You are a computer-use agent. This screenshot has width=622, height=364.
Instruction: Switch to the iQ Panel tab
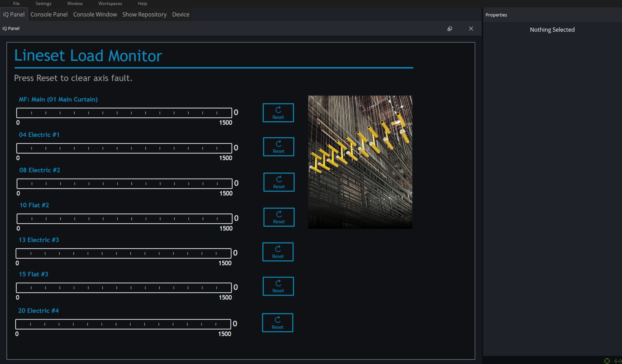point(14,14)
